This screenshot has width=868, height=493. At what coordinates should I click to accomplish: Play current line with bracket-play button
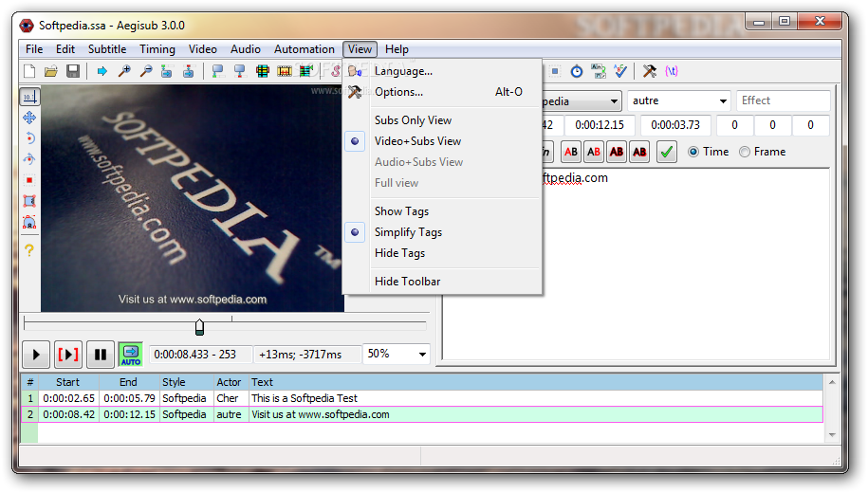[x=68, y=355]
